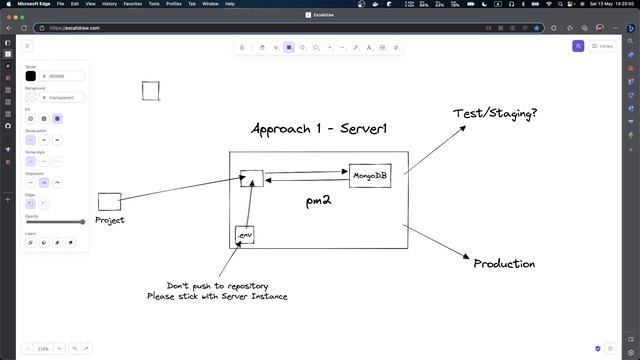Choose solid fill style
640x360 pixels.
click(58, 119)
